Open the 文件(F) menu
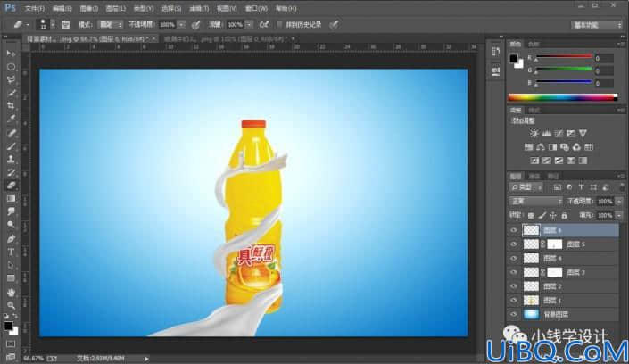Screen dimensions: 629x364 click(x=35, y=8)
